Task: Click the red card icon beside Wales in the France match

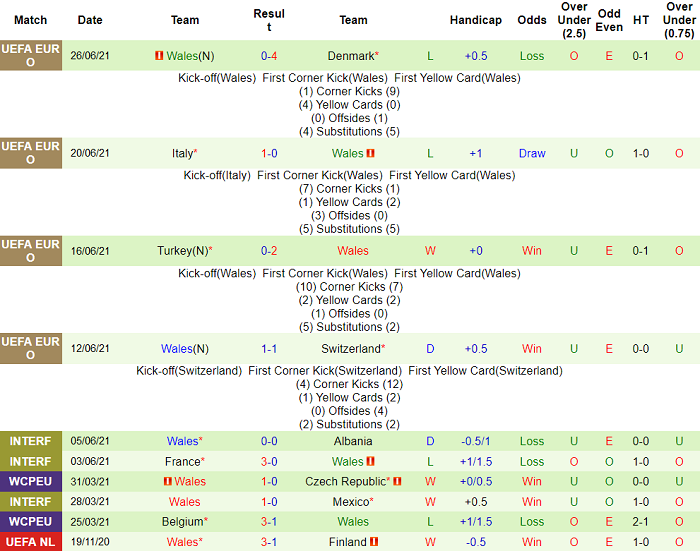Action: click(x=371, y=461)
